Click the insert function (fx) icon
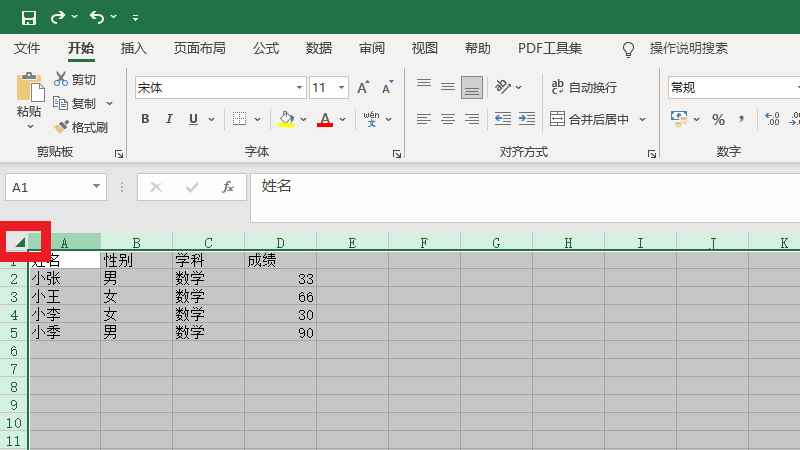This screenshot has height=450, width=800. [x=228, y=187]
